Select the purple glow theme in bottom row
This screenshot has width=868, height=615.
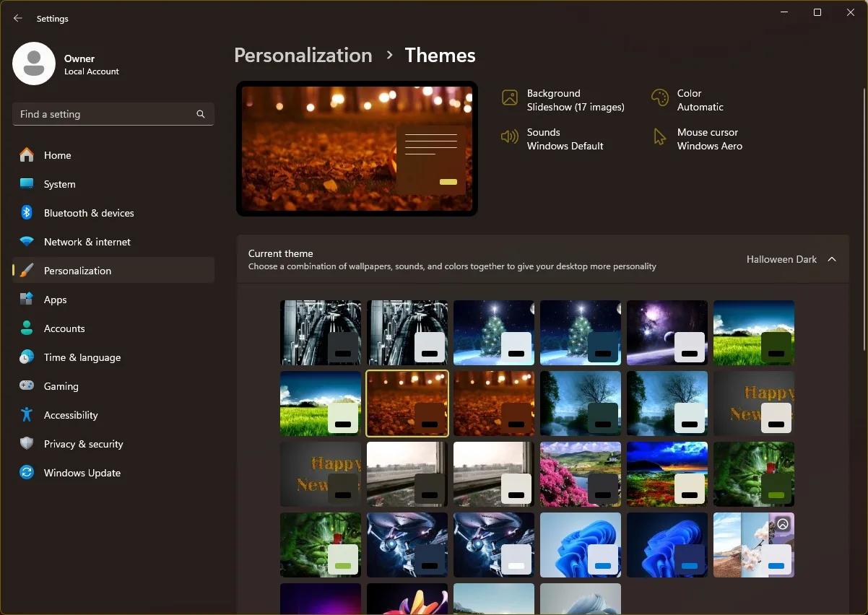pyautogui.click(x=321, y=599)
